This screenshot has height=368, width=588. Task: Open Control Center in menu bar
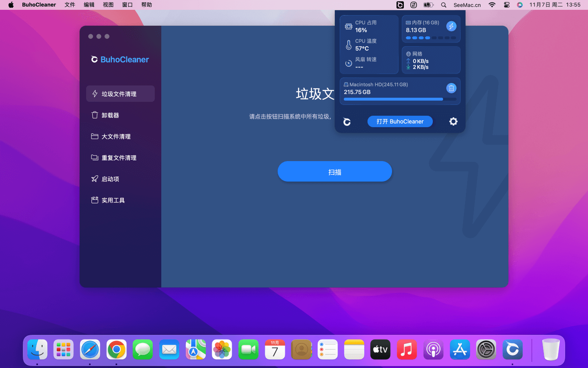click(x=507, y=5)
